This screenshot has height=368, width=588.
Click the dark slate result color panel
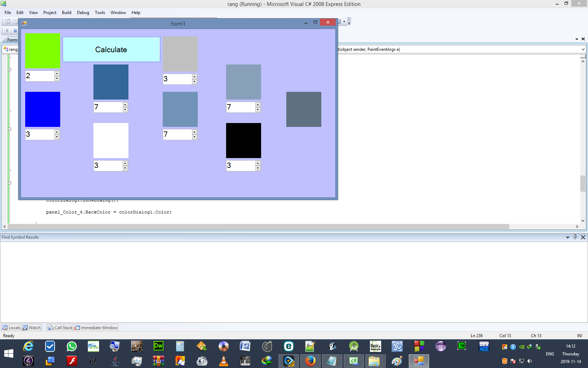point(304,109)
